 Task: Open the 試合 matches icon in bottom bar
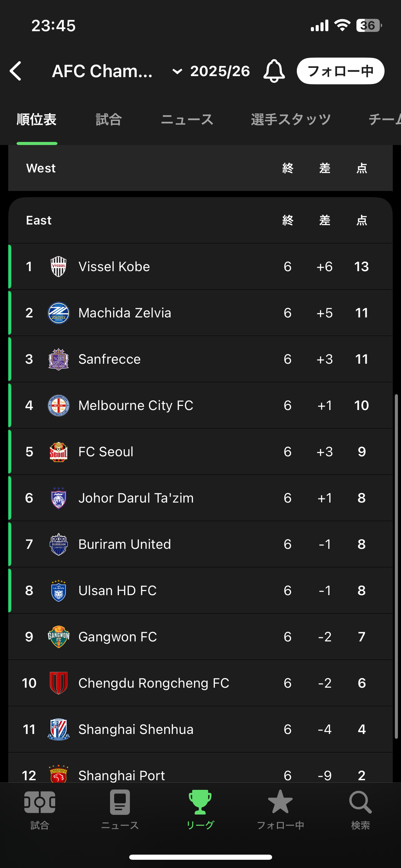(x=40, y=809)
